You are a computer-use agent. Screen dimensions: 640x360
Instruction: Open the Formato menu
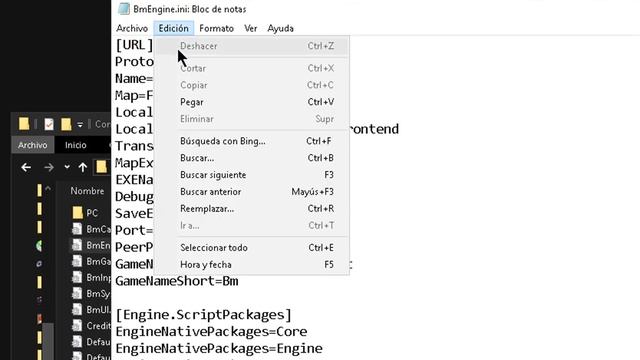pyautogui.click(x=216, y=28)
